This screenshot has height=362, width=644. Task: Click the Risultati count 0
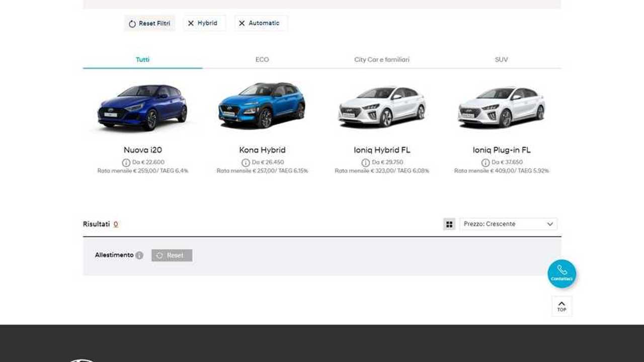click(x=116, y=224)
